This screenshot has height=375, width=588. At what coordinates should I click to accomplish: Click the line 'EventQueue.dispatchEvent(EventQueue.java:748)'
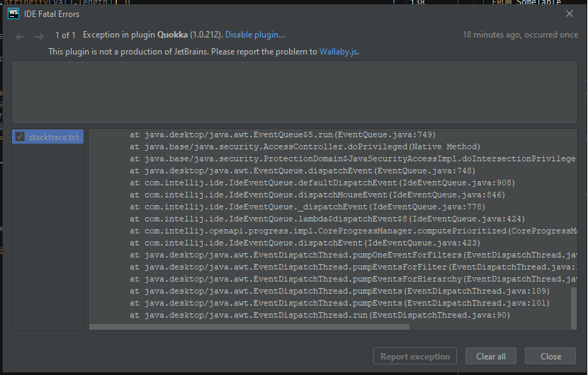pos(303,171)
